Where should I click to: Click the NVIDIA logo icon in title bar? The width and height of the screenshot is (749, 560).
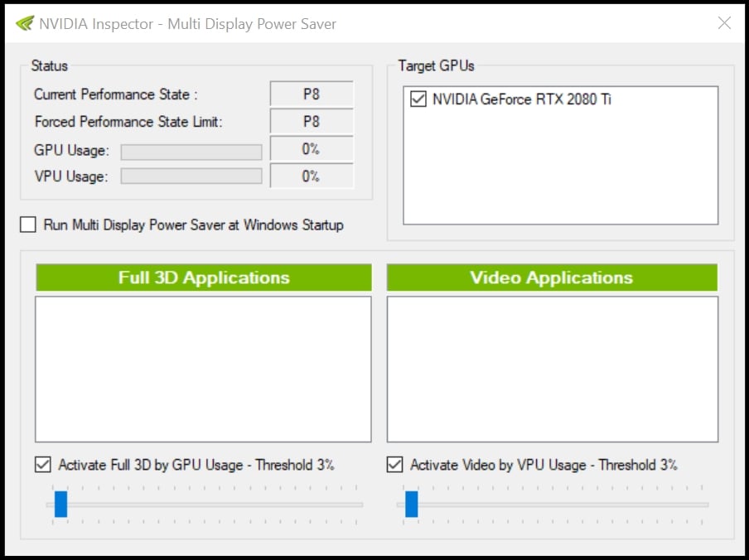(x=25, y=22)
